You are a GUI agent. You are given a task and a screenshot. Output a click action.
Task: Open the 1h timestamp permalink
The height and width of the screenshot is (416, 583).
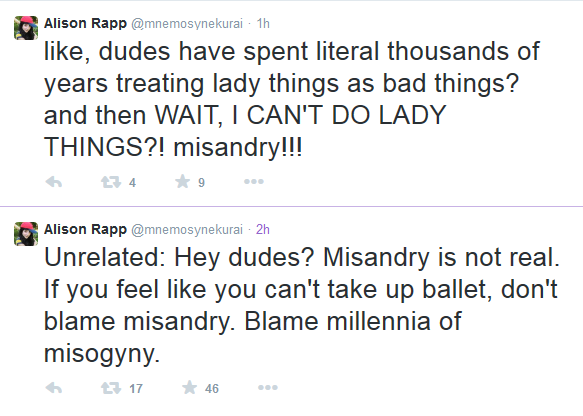[x=263, y=23]
